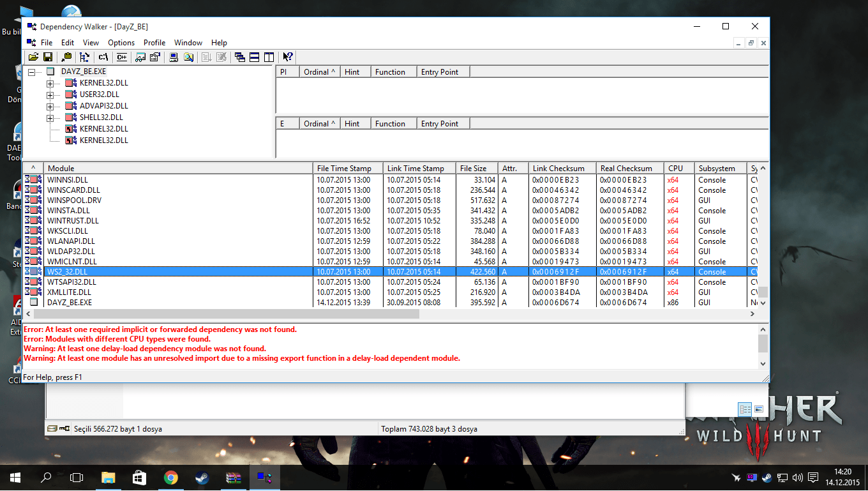Open System Information from the toolbar
This screenshot has width=868, height=491.
[174, 57]
